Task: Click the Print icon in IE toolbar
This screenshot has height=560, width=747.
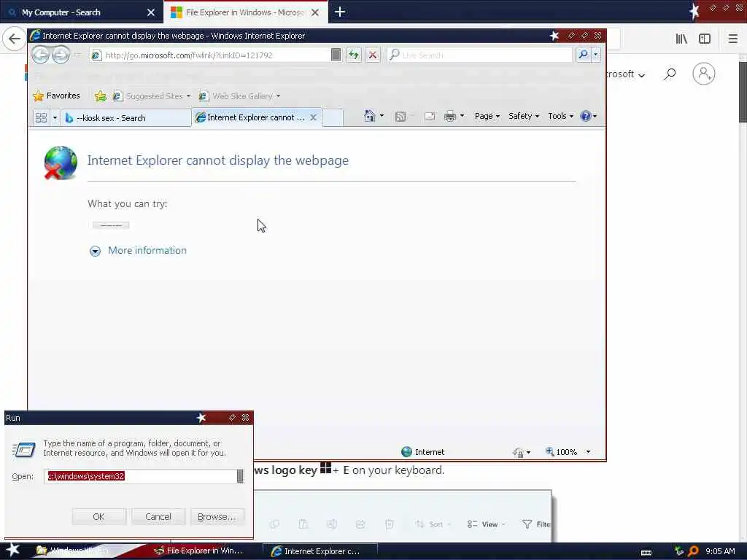Action: pos(449,116)
